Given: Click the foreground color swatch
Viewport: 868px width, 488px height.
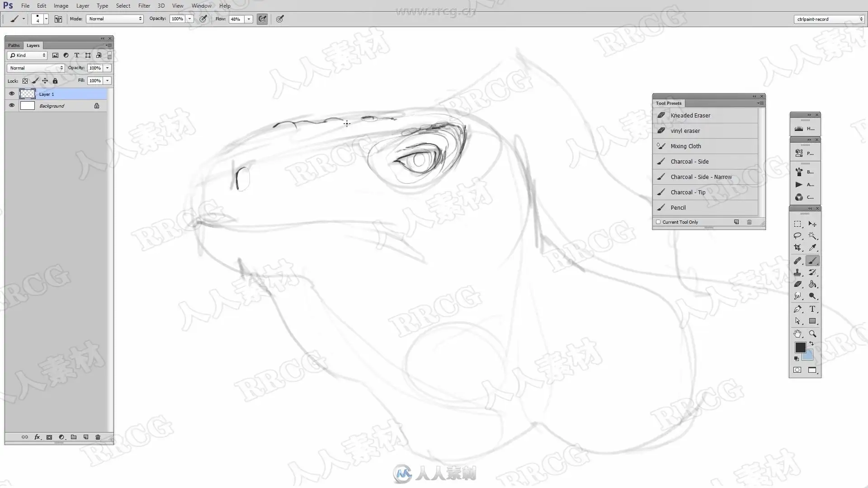Looking at the screenshot, I should click(x=800, y=347).
